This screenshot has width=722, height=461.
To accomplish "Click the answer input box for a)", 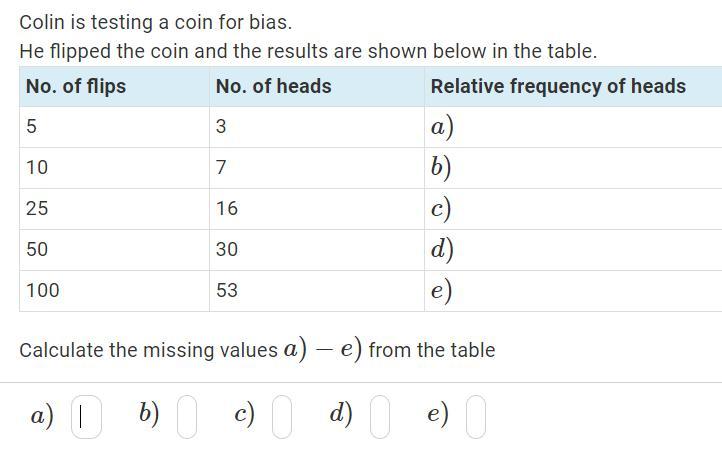I will coord(86,417).
